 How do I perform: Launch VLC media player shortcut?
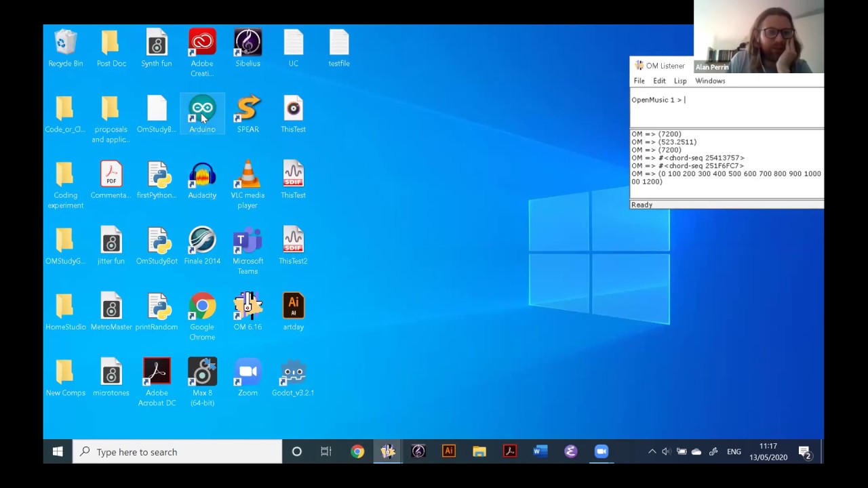(248, 184)
